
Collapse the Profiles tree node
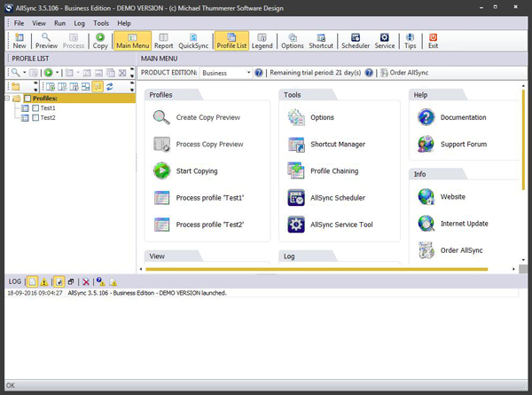pyautogui.click(x=7, y=99)
